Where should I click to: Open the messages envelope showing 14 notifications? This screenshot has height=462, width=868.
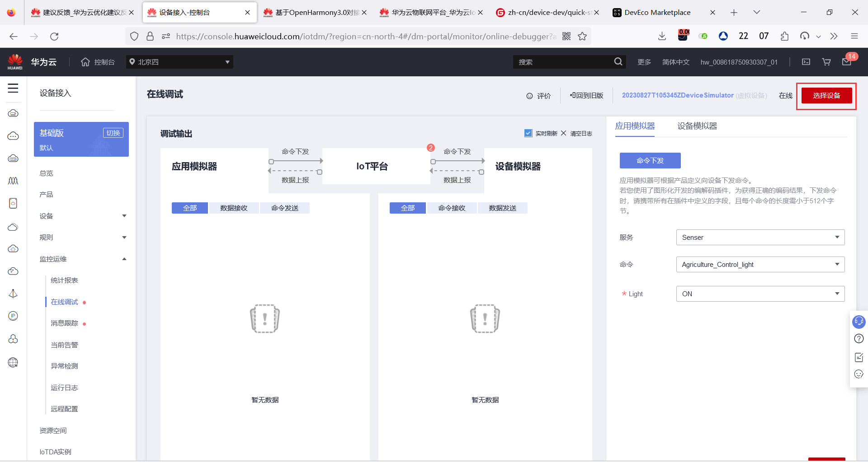tap(847, 62)
